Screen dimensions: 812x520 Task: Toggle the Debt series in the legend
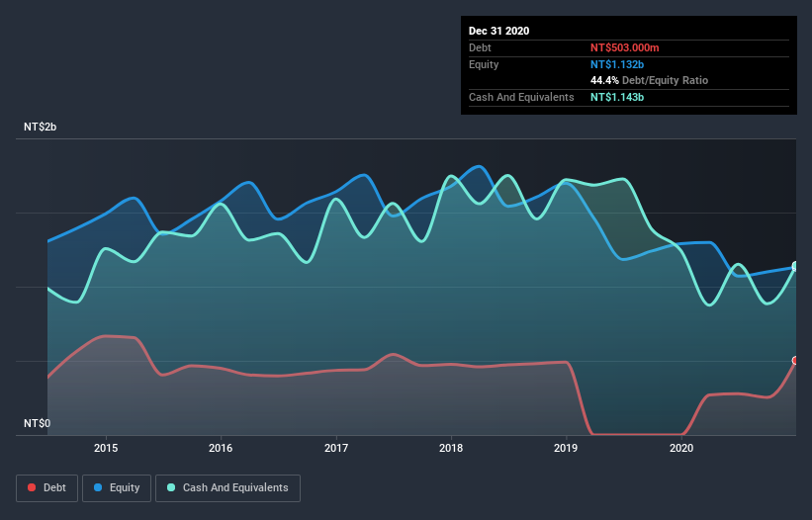[47, 488]
